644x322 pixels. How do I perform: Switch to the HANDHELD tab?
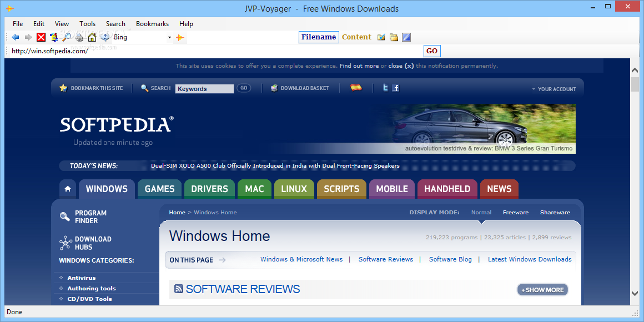point(447,189)
